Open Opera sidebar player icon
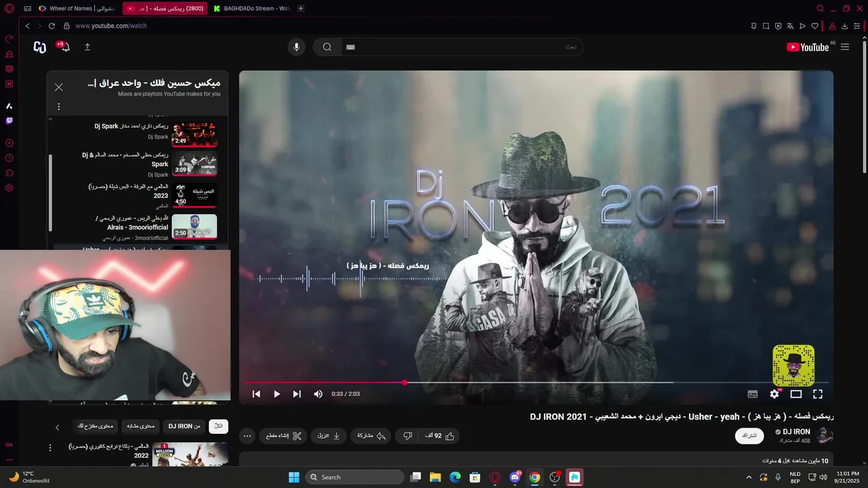This screenshot has width=868, height=488. pyautogui.click(x=9, y=143)
